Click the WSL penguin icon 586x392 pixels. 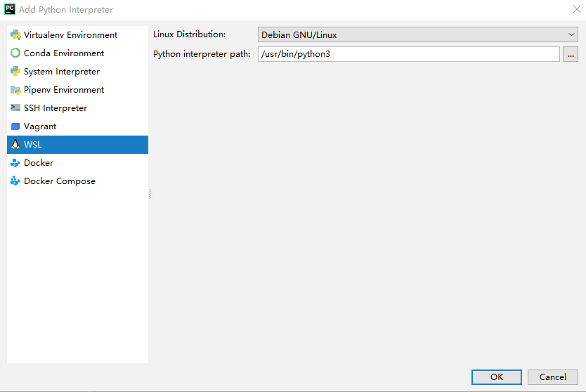click(x=15, y=144)
